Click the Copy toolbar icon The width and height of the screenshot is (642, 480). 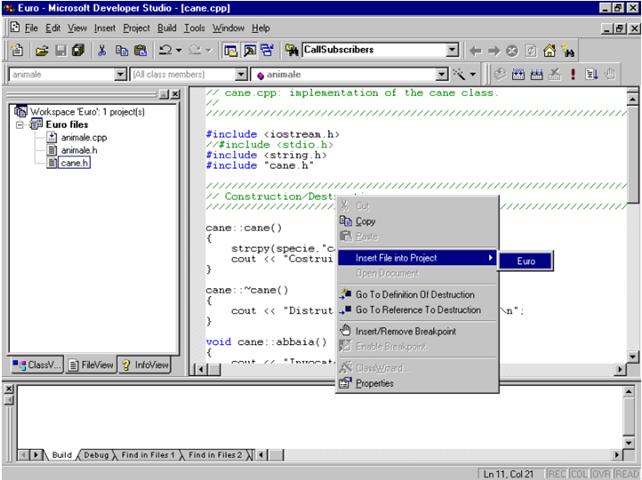click(121, 50)
